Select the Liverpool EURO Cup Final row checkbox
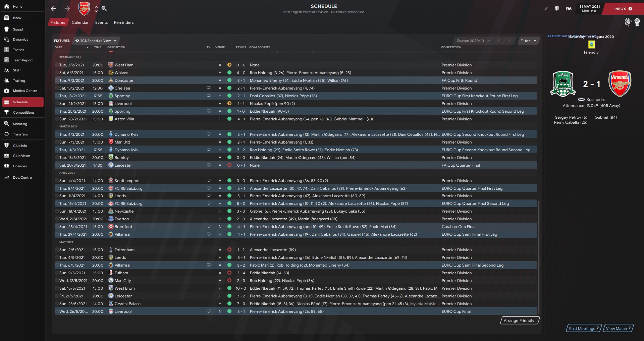Image resolution: width=644 pixels, height=341 pixels. pos(57,311)
